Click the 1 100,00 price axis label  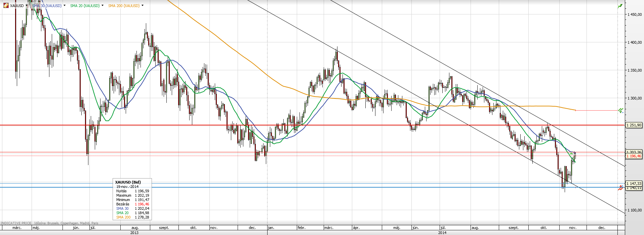tap(635, 210)
